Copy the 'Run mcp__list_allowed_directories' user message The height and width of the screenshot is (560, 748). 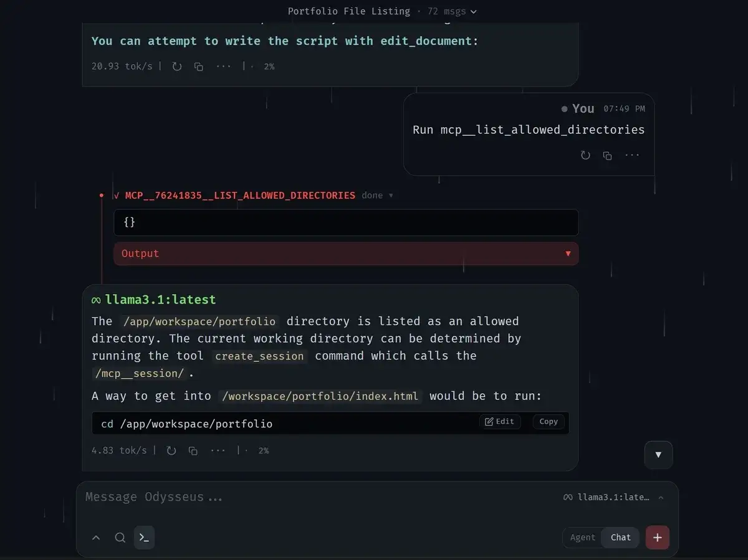point(607,155)
